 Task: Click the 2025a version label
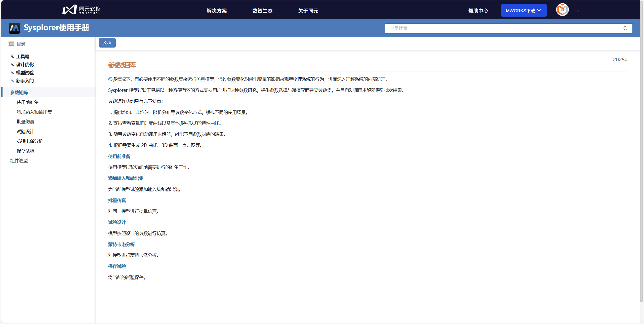[620, 59]
